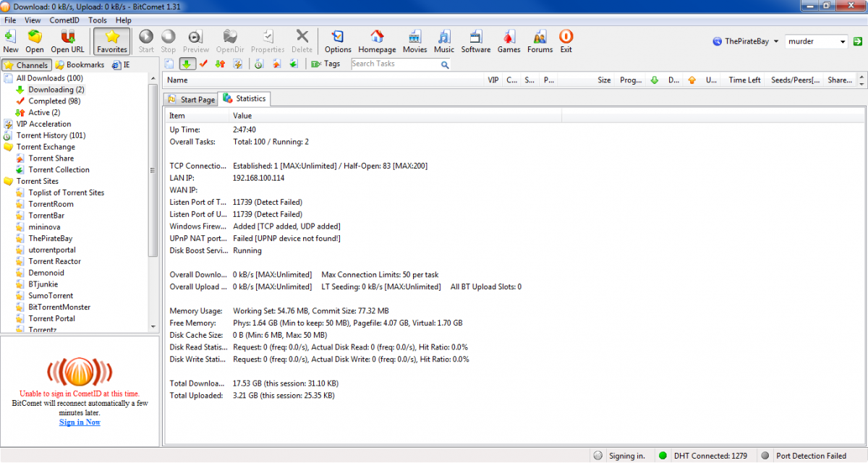Click the lightning page filter icon
The height and width of the screenshot is (463, 868).
[237, 64]
